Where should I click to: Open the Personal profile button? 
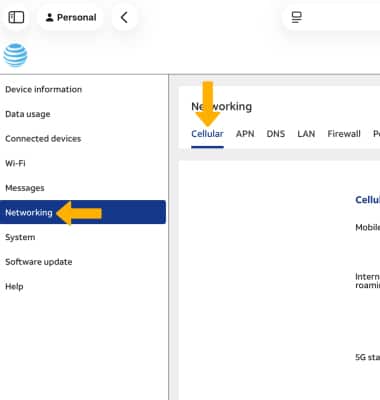point(71,17)
